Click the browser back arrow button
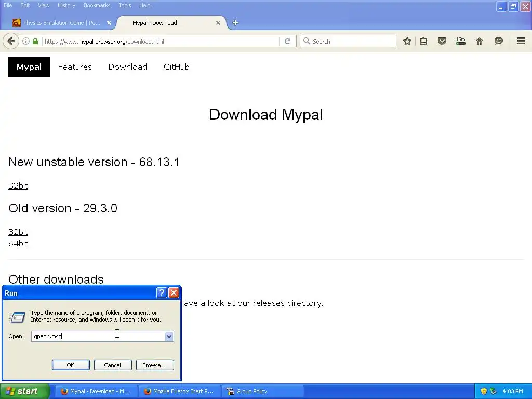This screenshot has width=532, height=399. [11, 42]
